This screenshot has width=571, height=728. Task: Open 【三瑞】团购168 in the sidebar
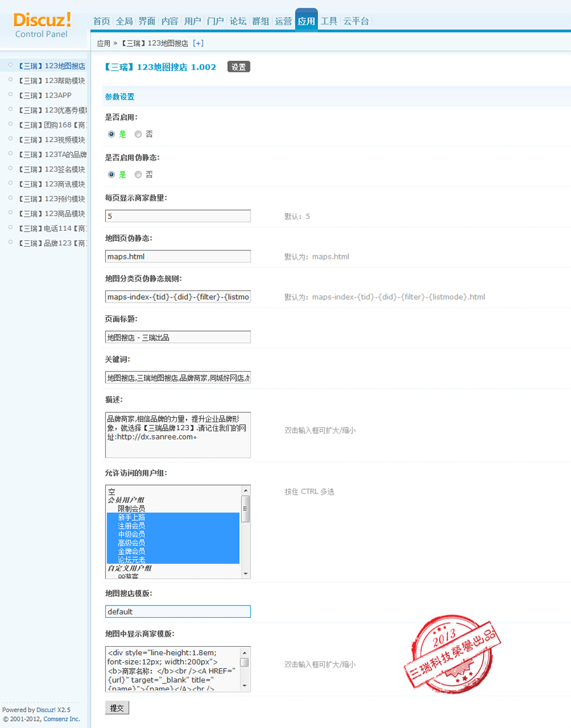(x=53, y=125)
